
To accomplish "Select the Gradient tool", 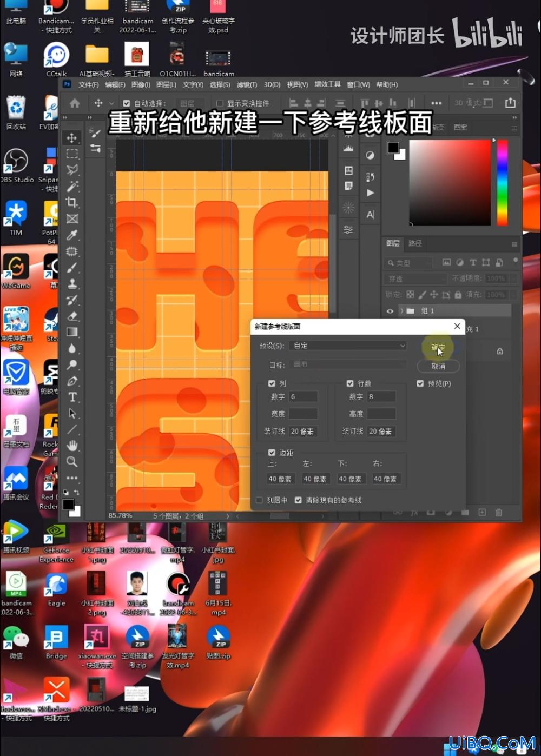I will click(72, 333).
